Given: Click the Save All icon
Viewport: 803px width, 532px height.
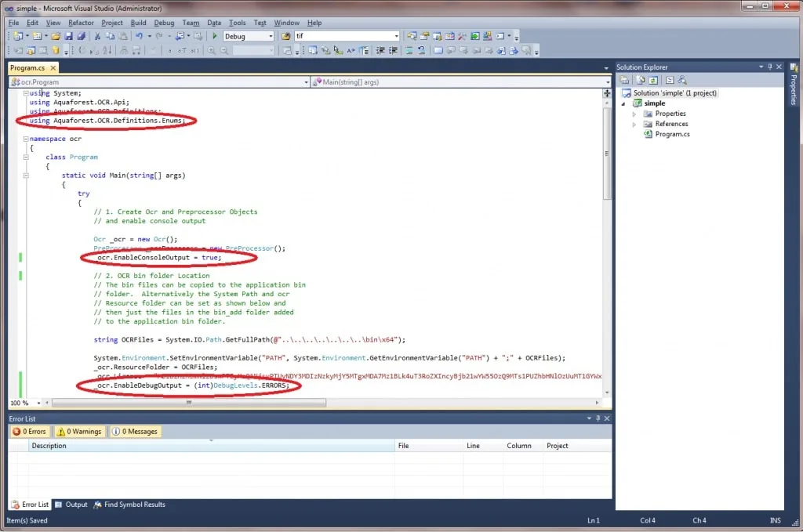Looking at the screenshot, I should pyautogui.click(x=81, y=36).
